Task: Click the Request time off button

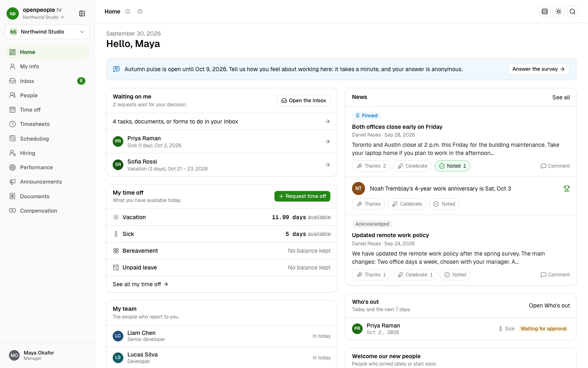Action: coord(302,196)
